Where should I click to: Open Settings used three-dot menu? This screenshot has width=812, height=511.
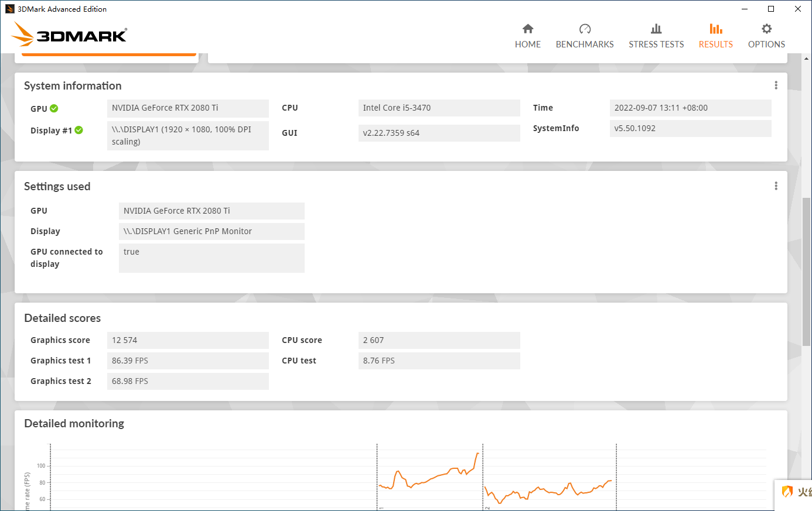click(x=776, y=186)
